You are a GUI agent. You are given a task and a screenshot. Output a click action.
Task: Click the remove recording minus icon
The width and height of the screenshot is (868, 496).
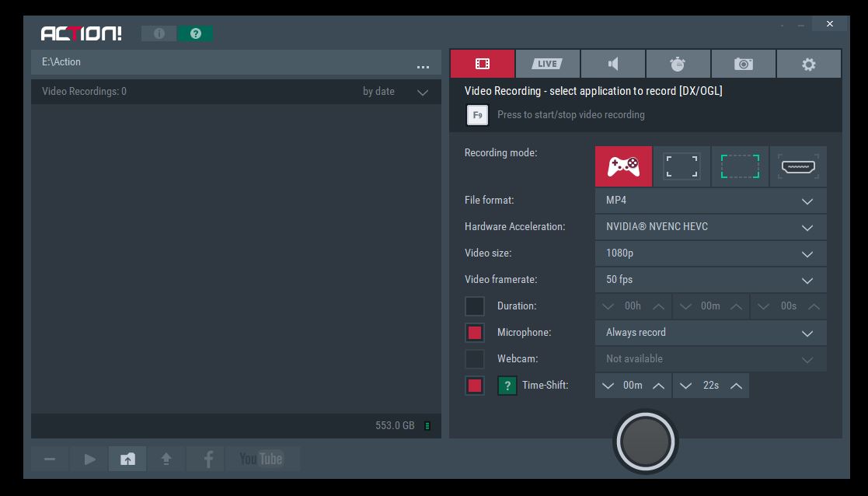[x=50, y=459]
